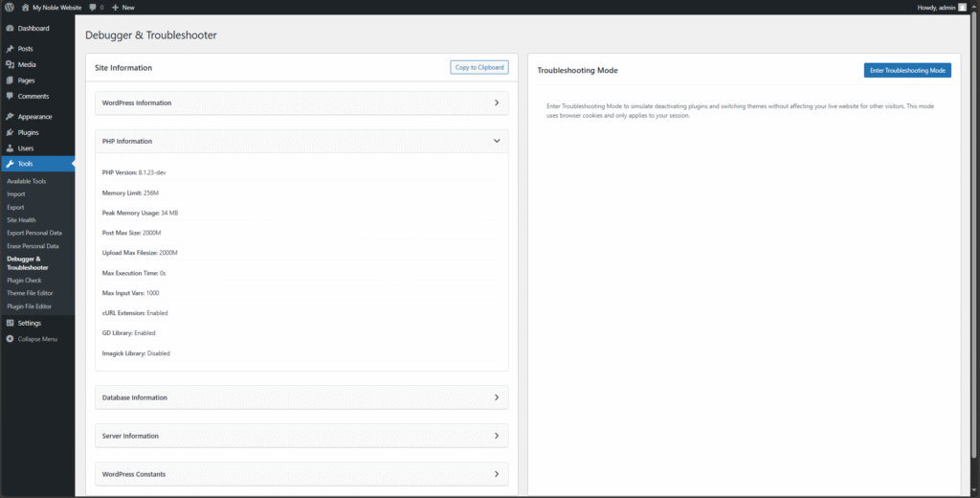This screenshot has height=498, width=980.
Task: Open Plugin File Editor submenu item
Action: (x=29, y=306)
